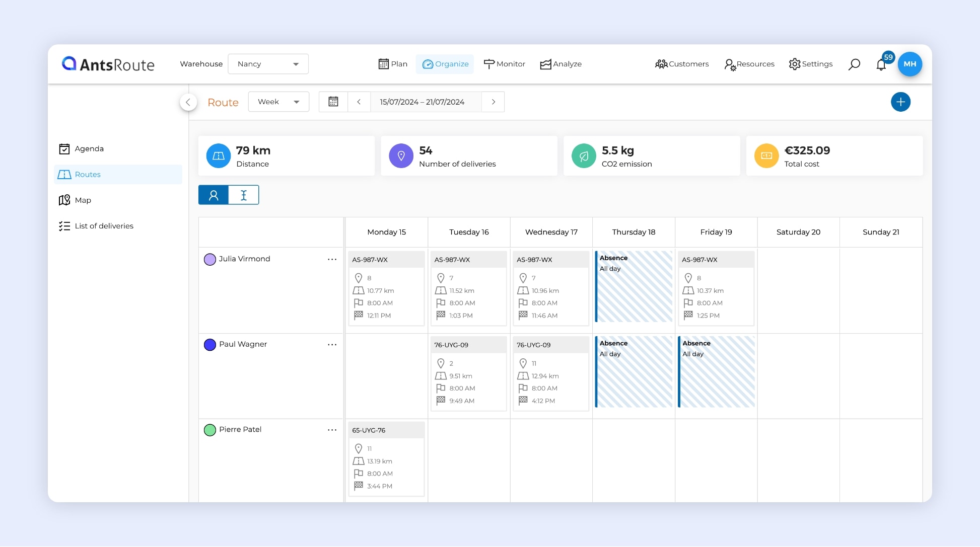Switch to driver view toggle
Image resolution: width=980 pixels, height=547 pixels.
(x=214, y=195)
